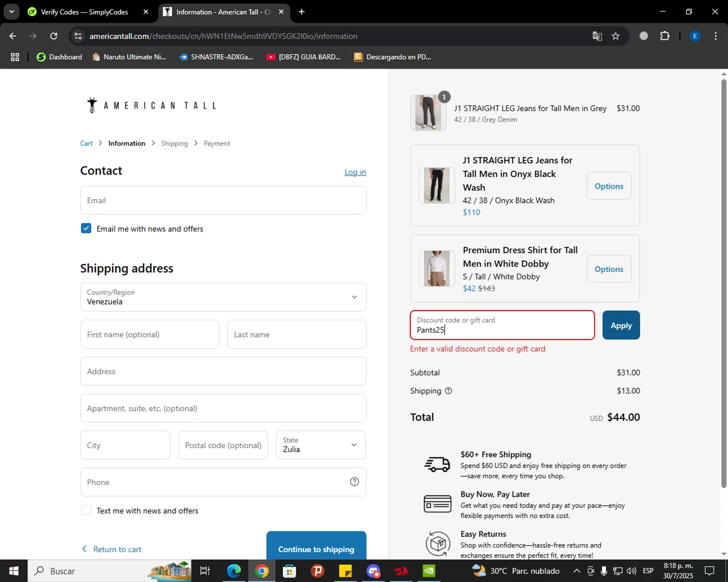Focus the Email input field
The width and height of the screenshot is (728, 582).
223,200
